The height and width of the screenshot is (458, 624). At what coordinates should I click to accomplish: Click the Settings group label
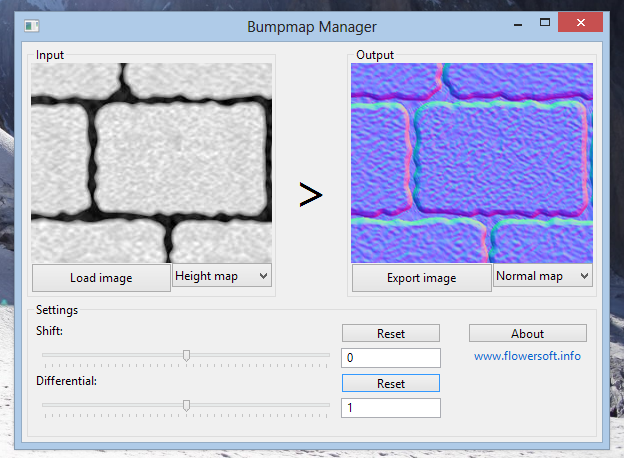(57, 310)
